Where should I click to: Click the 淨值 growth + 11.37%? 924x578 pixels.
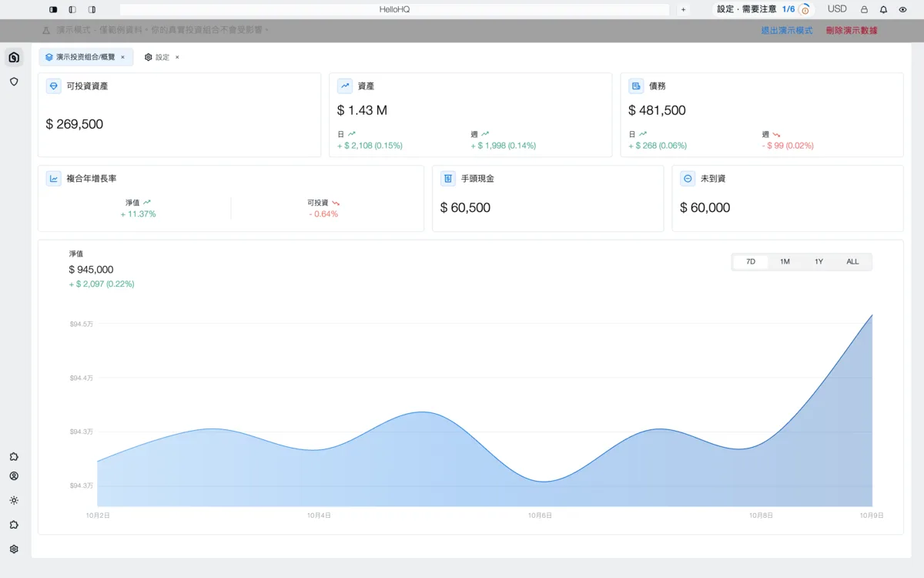tap(138, 214)
